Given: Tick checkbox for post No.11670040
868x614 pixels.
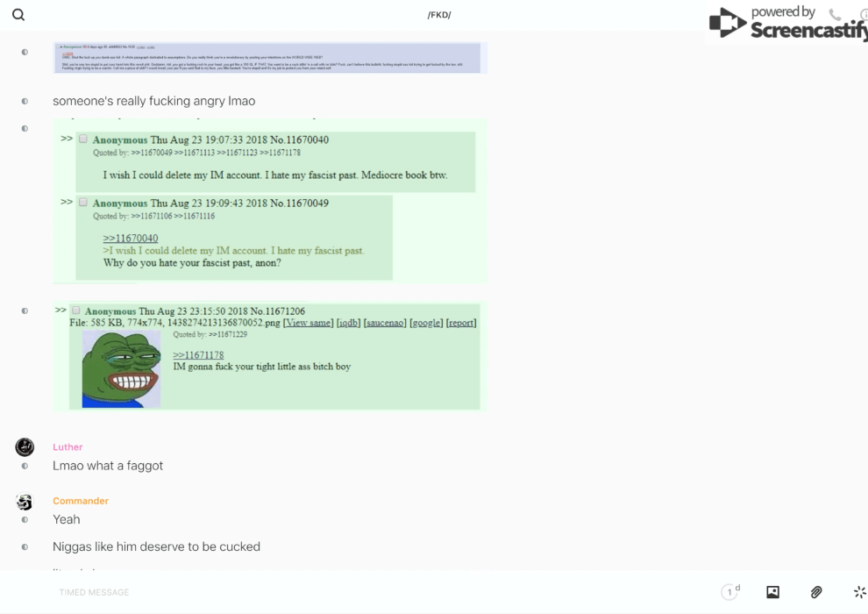Looking at the screenshot, I should (x=84, y=139).
